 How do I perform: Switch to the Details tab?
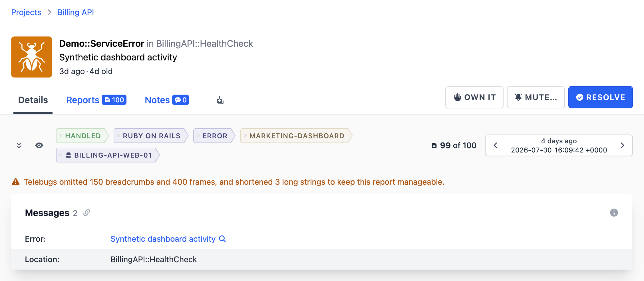(x=33, y=100)
